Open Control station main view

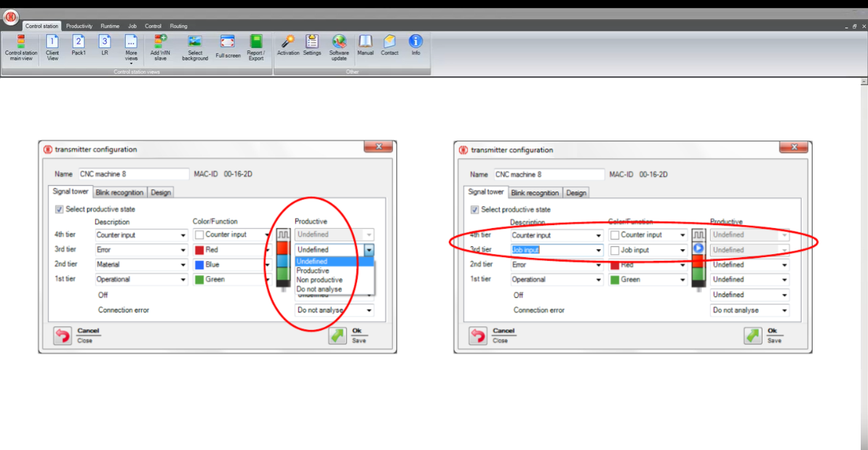[x=20, y=47]
